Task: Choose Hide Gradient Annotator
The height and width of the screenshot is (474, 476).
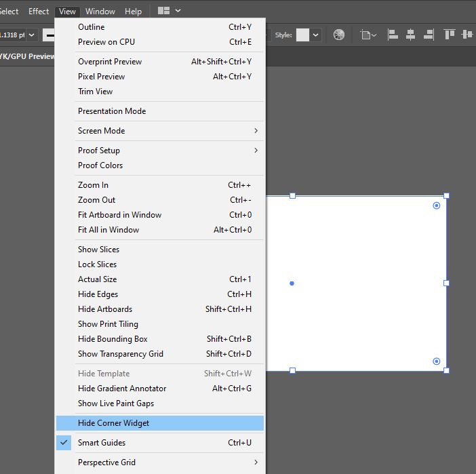Action: coord(160,388)
